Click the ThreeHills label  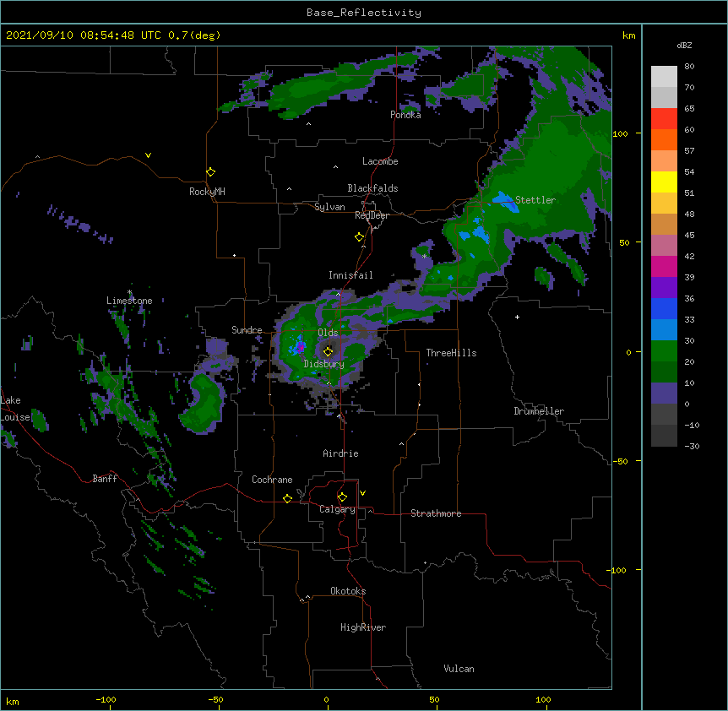coord(451,353)
